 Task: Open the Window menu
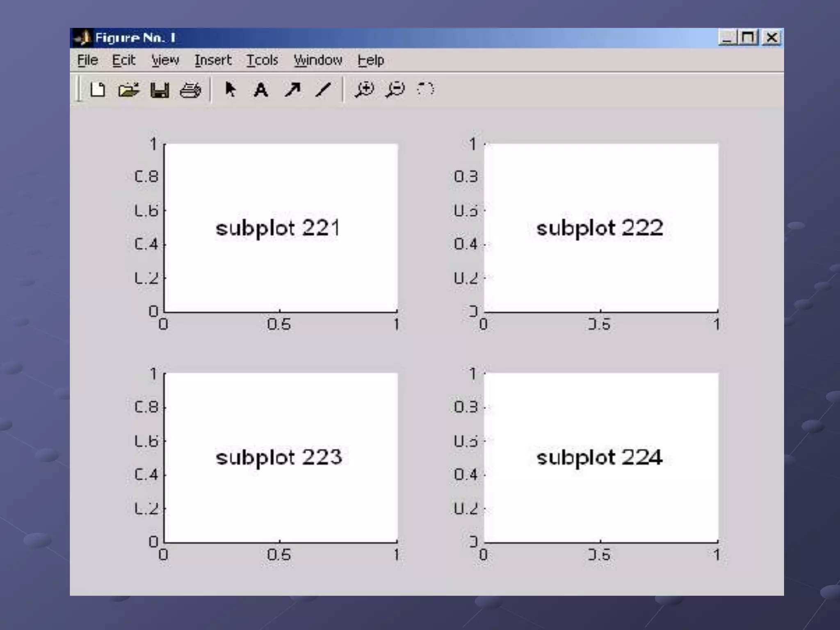click(x=318, y=60)
